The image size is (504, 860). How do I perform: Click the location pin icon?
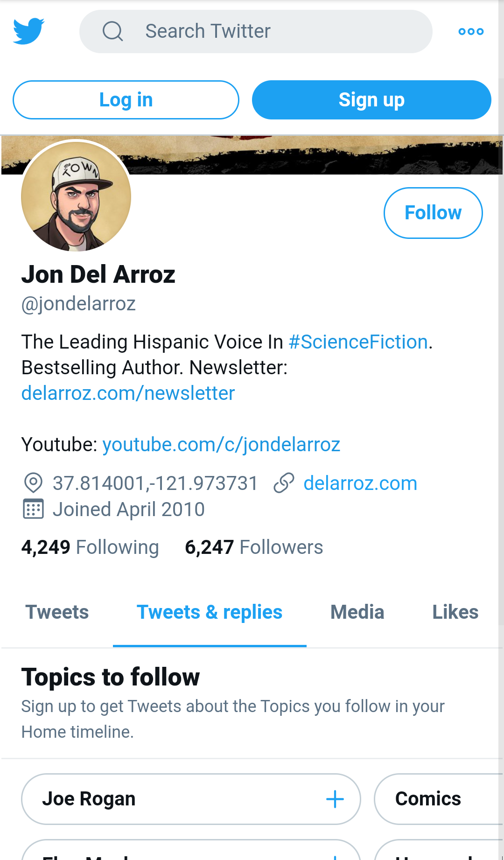coord(33,483)
